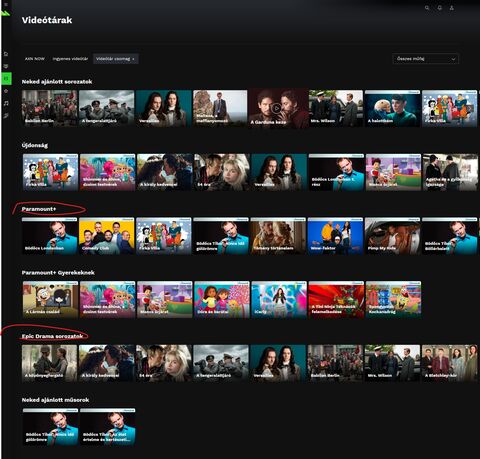Image resolution: width=480 pixels, height=459 pixels.
Task: Open Shimmer és Shine in the Újdonság row
Action: [x=107, y=172]
